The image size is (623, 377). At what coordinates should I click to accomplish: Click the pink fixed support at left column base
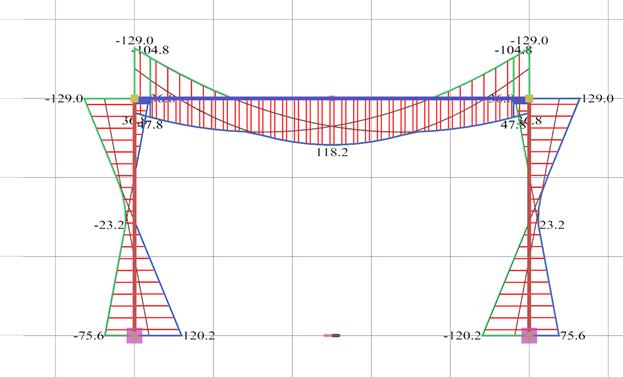tap(134, 336)
